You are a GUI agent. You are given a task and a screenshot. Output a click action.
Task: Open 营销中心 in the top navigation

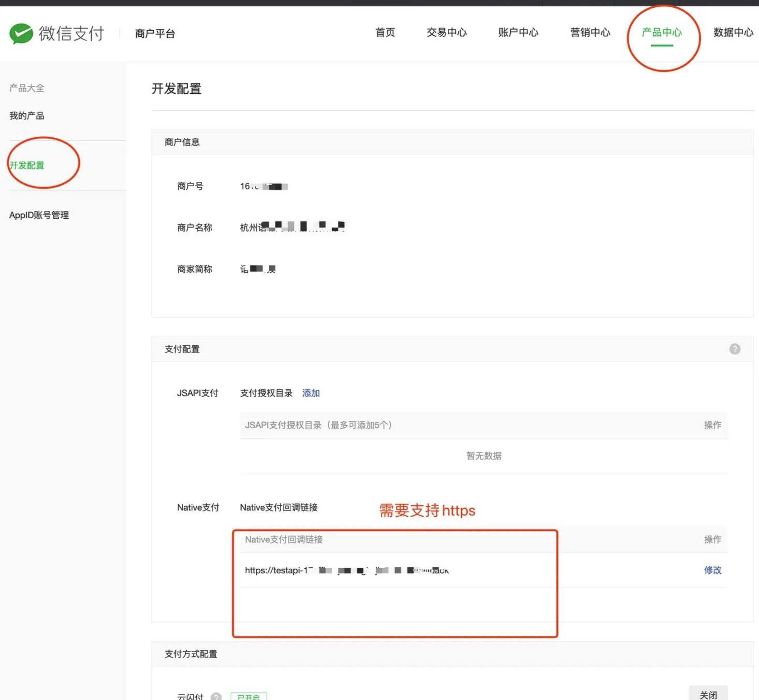point(590,33)
